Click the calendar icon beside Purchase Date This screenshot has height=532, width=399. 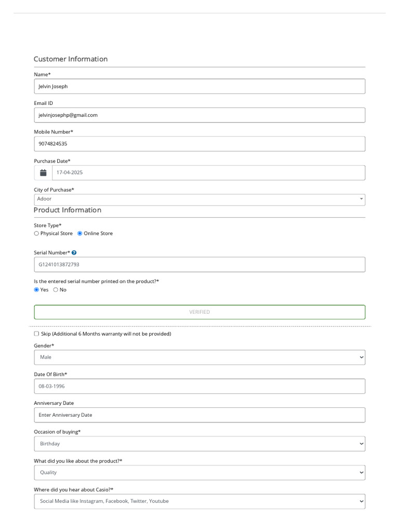click(x=43, y=172)
